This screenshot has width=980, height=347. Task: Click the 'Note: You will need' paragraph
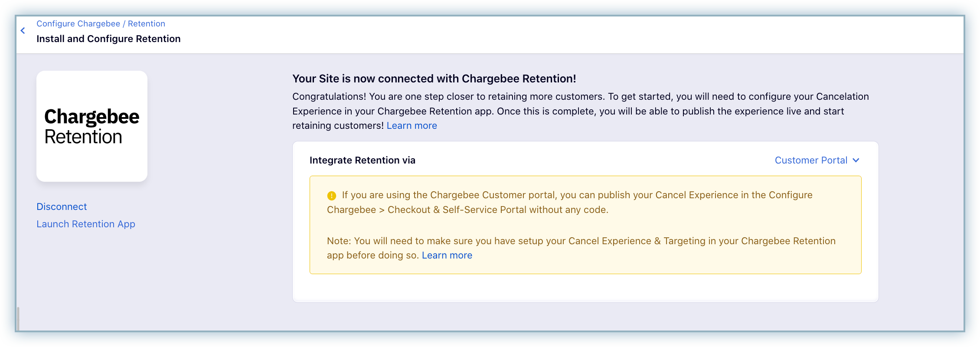(x=581, y=248)
